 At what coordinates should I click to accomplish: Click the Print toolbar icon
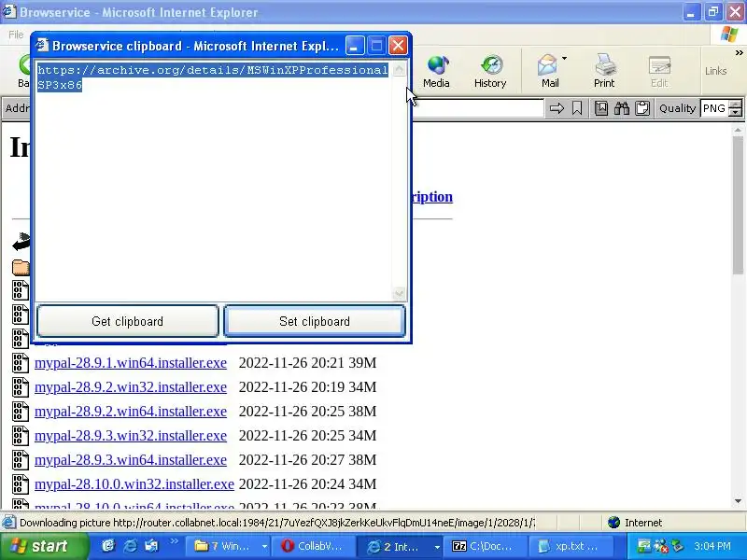(x=604, y=65)
